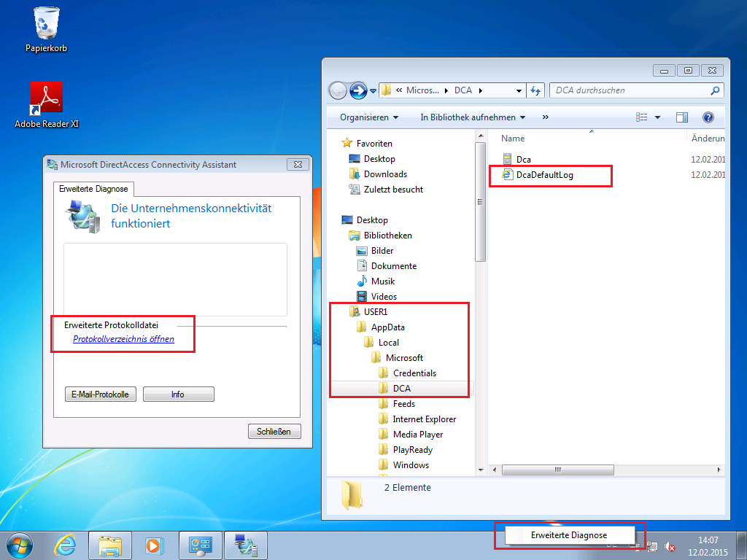Open the DirectAccess Assistant taskbar button
The height and width of the screenshot is (560, 747).
[x=245, y=545]
